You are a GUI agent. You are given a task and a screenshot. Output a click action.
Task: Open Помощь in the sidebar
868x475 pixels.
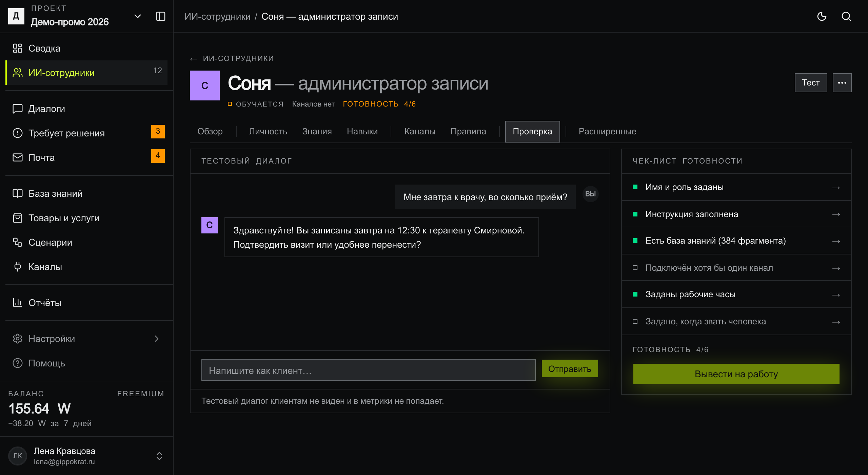(x=86, y=363)
